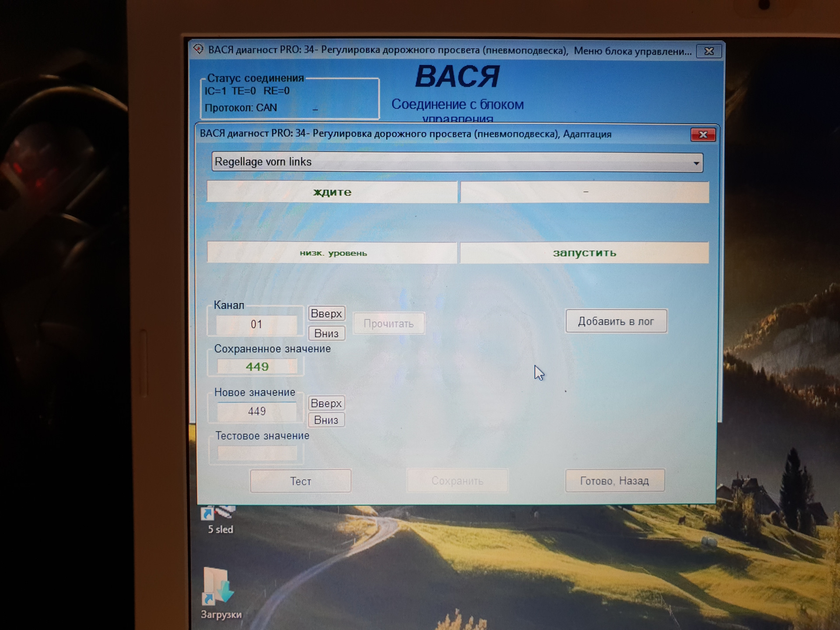Screen dimensions: 840x630
Task: Click Добавить в лог button
Action: 616,321
